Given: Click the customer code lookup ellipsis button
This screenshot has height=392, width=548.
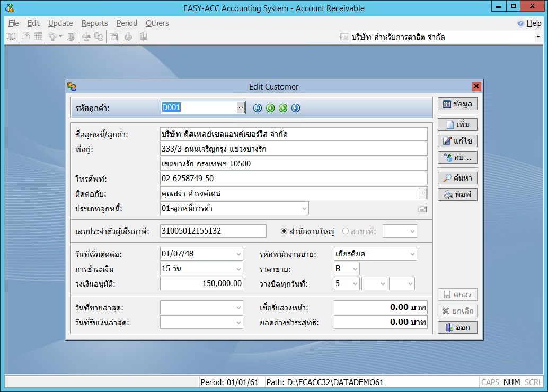Looking at the screenshot, I should tap(241, 108).
